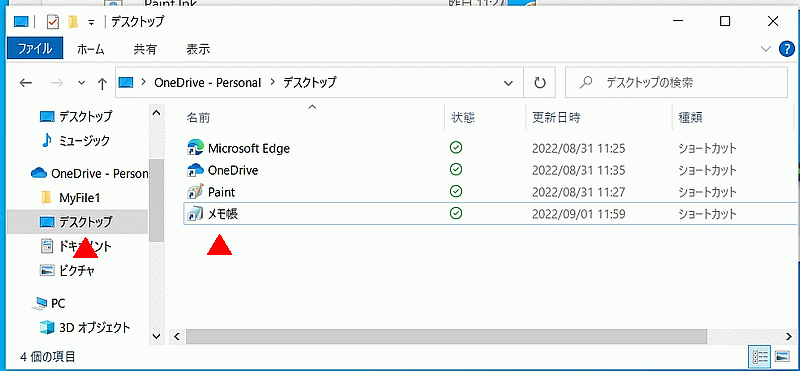Screen dimensions: 800x371
Task: Go back with the left arrow button
Action: (26, 83)
